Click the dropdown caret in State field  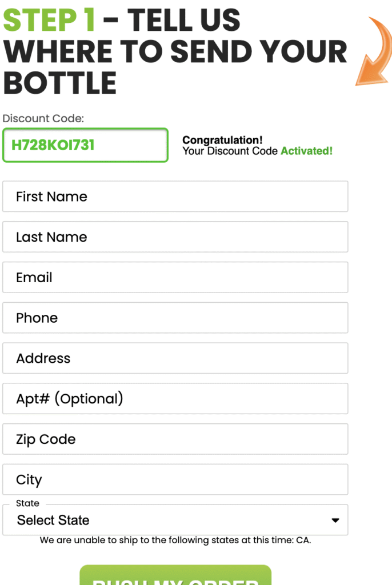click(335, 520)
